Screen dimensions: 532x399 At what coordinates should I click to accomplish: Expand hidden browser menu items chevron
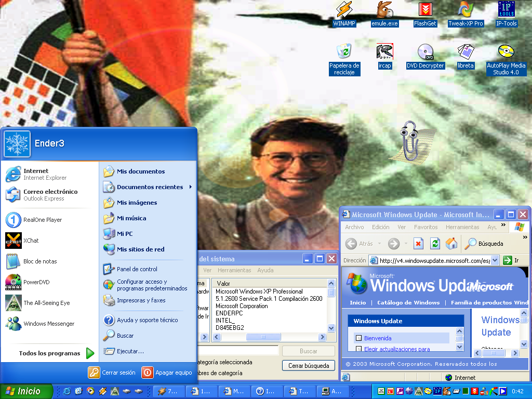(x=503, y=224)
